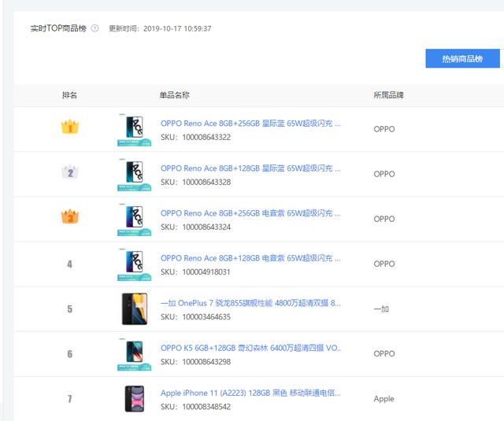Image resolution: width=504 pixels, height=421 pixels.
Task: Click the help icon beside 实时TOP商品榜
Action: point(94,28)
